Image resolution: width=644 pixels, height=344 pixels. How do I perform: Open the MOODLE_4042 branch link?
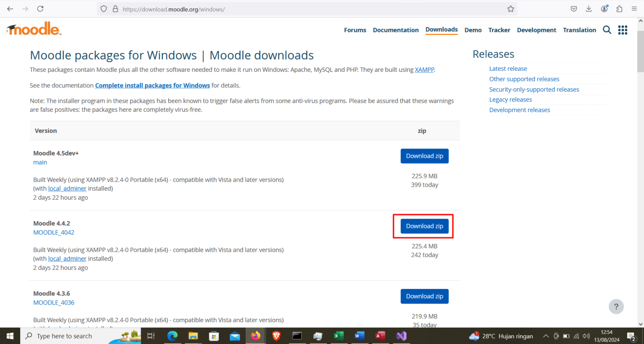(x=54, y=232)
